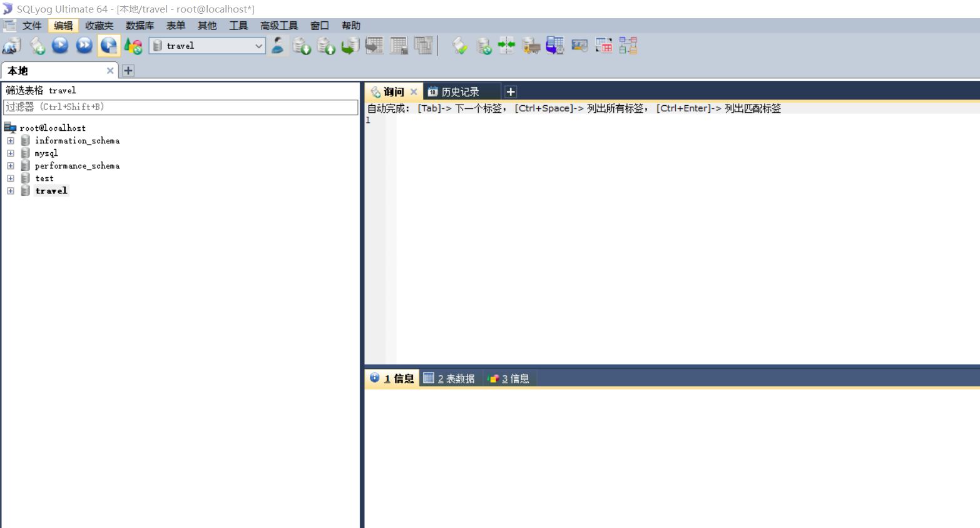Click the red table grid toolbar icon

click(x=604, y=46)
